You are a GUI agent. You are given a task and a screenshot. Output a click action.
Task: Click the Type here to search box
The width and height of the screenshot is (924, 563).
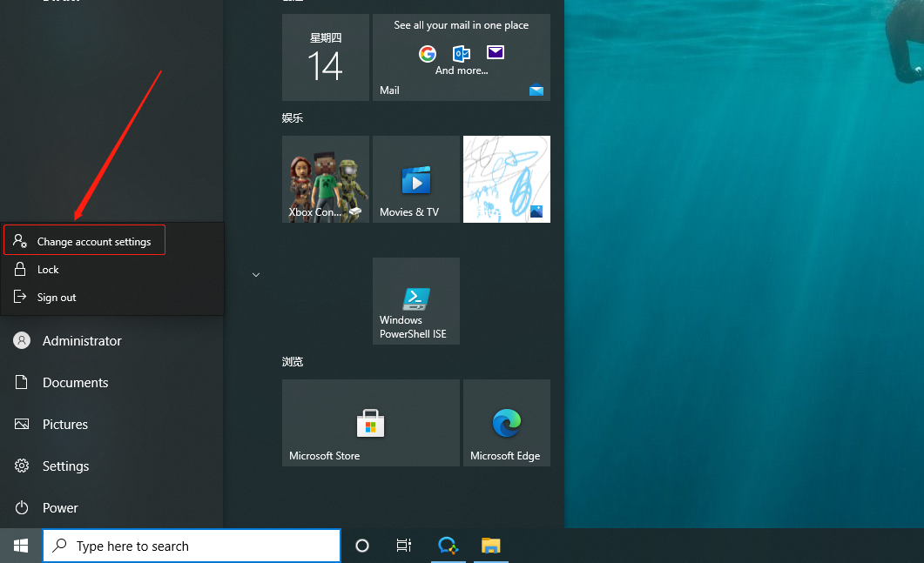point(192,546)
